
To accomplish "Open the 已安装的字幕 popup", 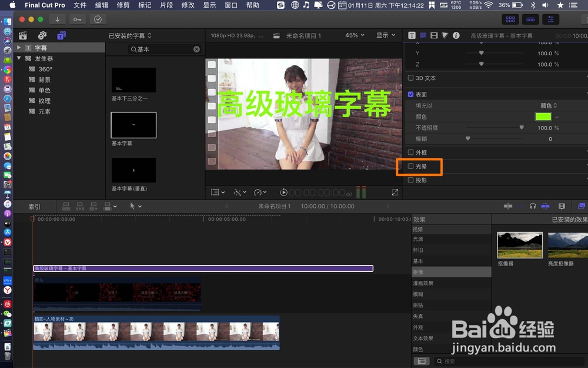I will pyautogui.click(x=130, y=36).
